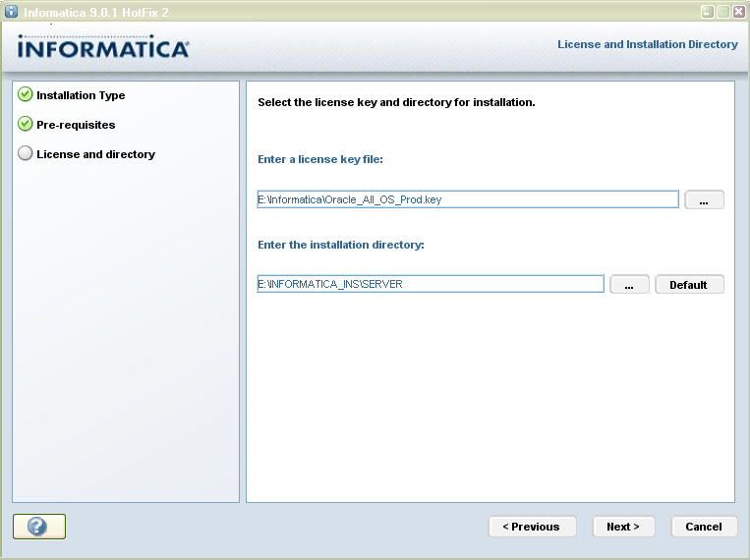750x560 pixels.
Task: Browse for the installation directory
Action: (x=629, y=284)
